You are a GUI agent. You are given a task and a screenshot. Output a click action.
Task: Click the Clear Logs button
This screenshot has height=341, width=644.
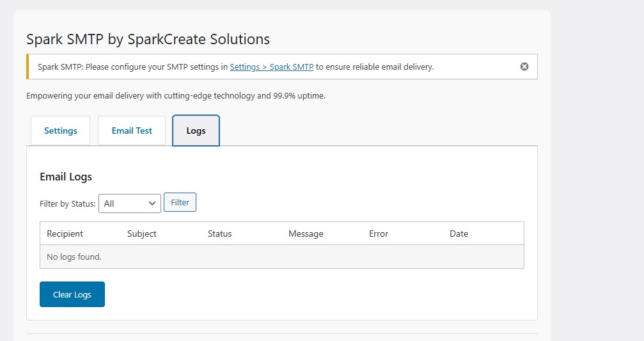[x=72, y=294]
